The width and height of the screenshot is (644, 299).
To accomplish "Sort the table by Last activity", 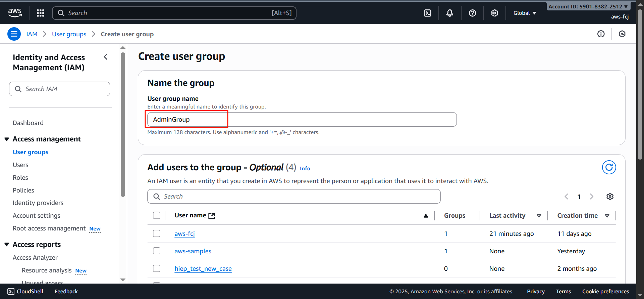I will (539, 216).
